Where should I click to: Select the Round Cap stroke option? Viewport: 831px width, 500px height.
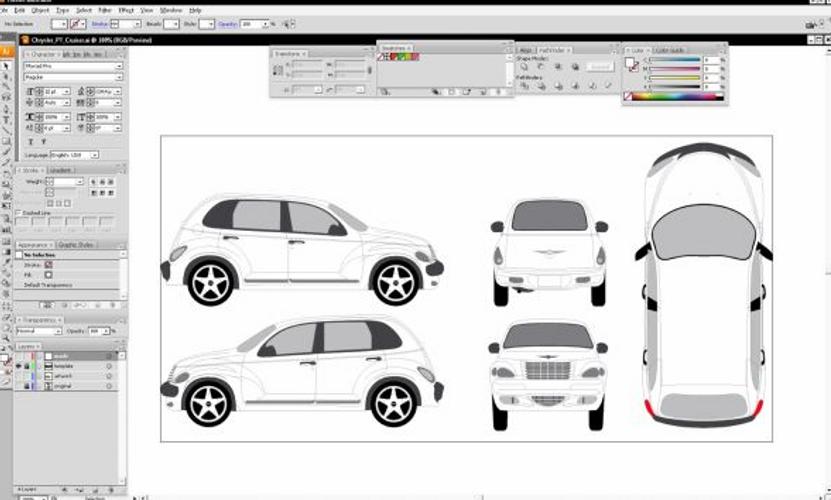102,182
